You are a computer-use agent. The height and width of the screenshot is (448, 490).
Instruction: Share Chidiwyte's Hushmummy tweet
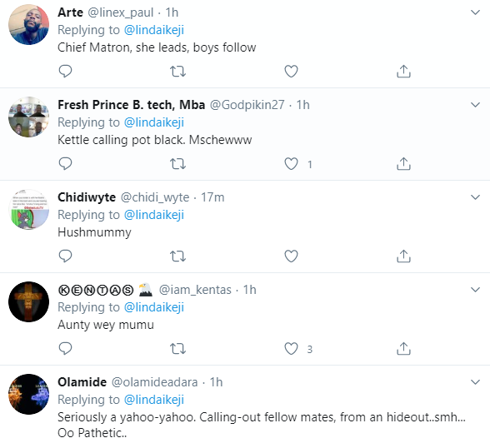point(403,256)
